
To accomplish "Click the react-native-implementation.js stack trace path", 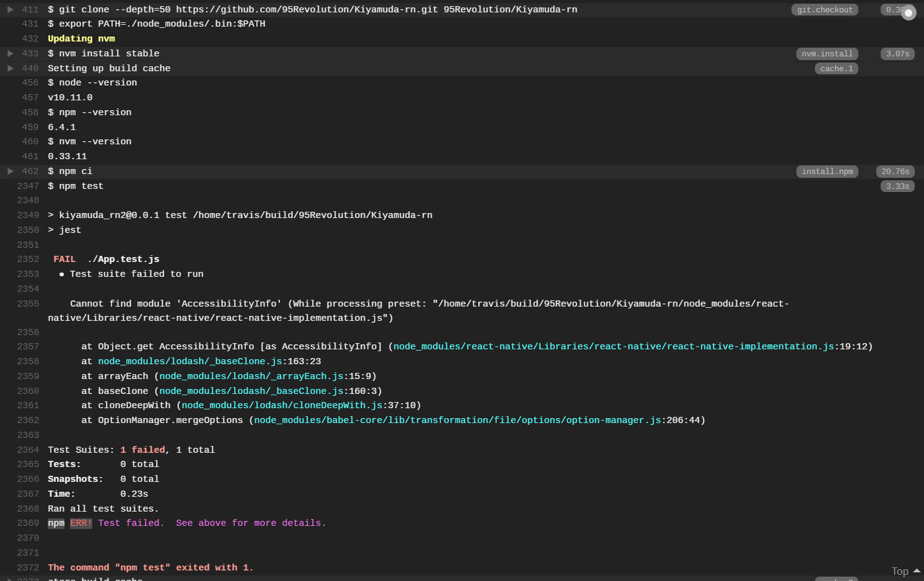I will (x=614, y=346).
